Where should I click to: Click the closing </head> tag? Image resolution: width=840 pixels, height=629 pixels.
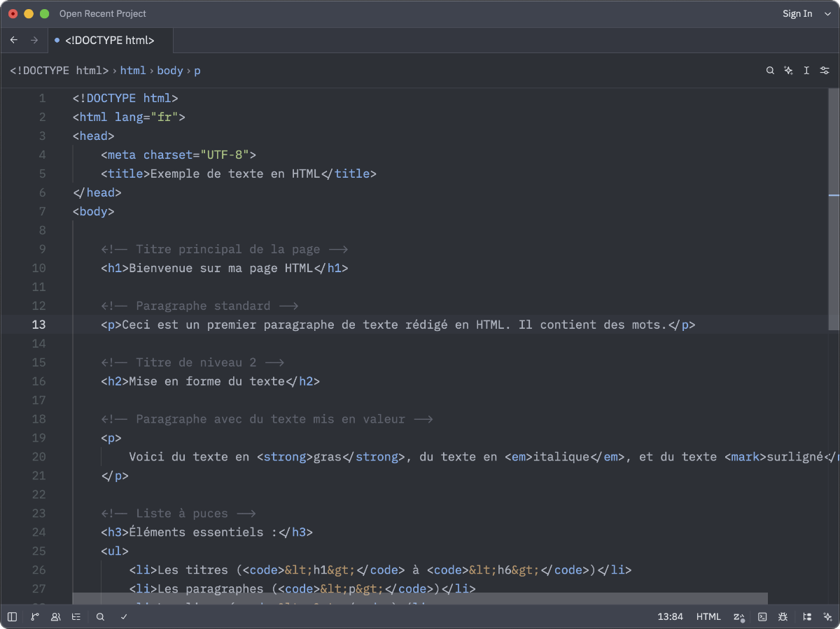tap(97, 192)
